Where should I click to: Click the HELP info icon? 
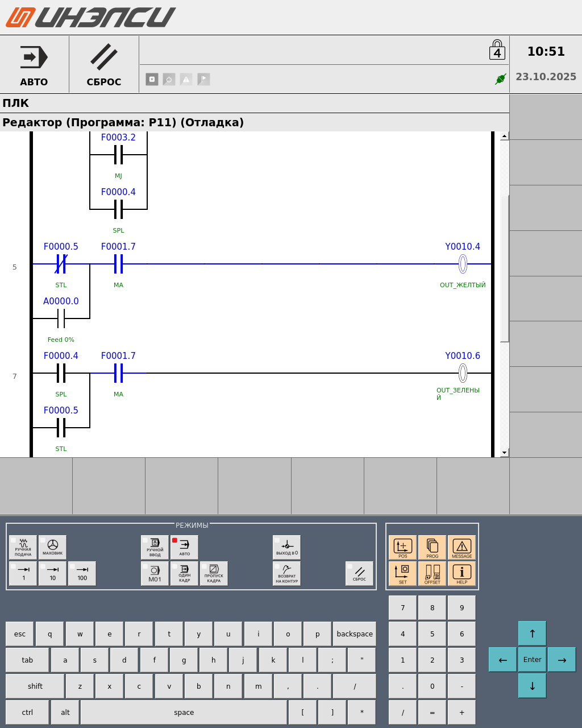click(x=462, y=573)
